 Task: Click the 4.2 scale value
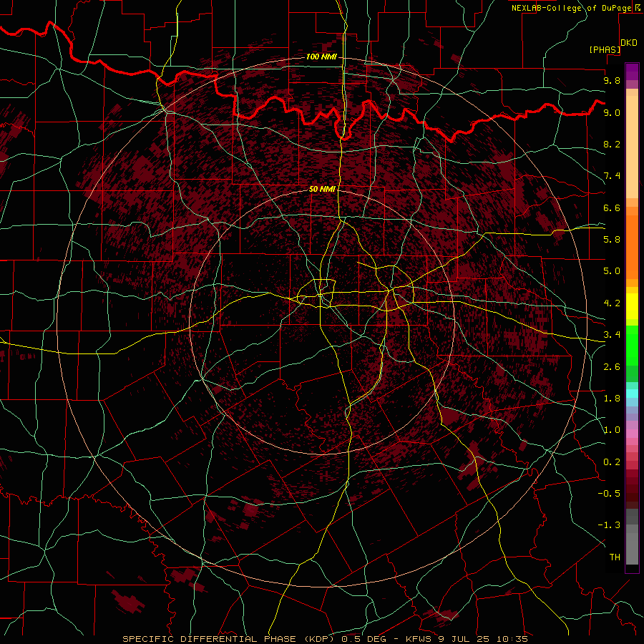[612, 303]
